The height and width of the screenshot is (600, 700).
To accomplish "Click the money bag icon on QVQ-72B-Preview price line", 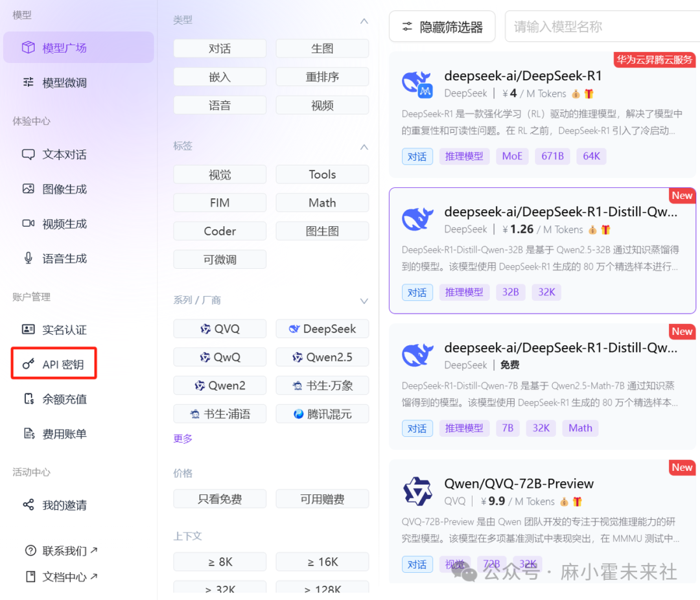I will click(565, 502).
